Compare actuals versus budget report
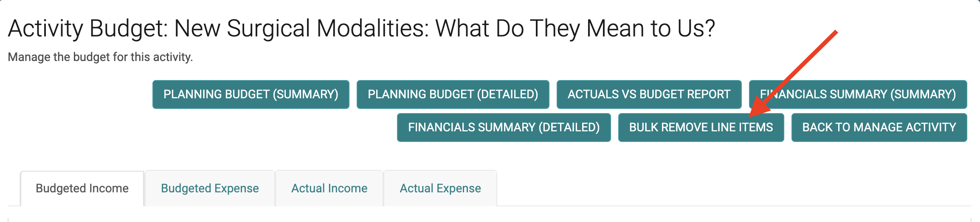 coord(649,94)
